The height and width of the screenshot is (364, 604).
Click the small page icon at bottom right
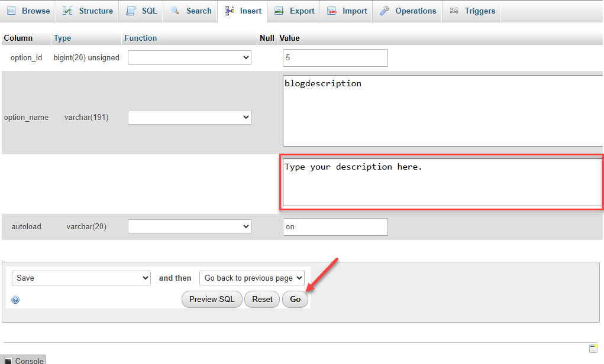tap(593, 348)
